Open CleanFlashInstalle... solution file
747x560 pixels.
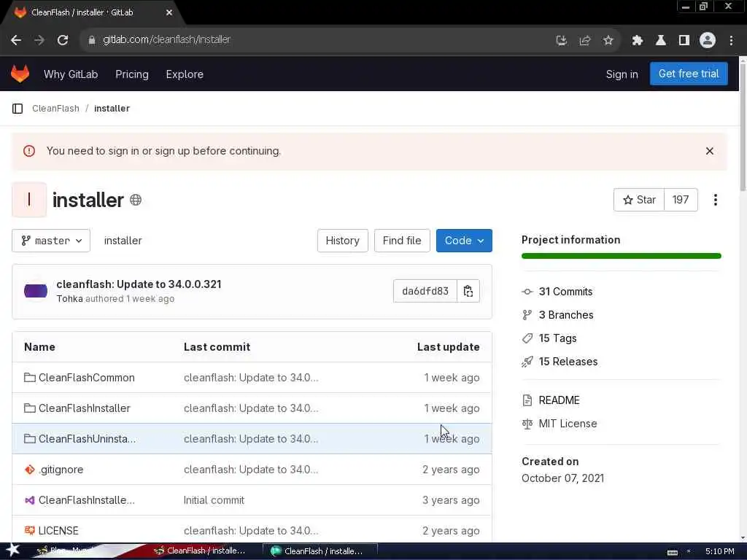click(87, 500)
